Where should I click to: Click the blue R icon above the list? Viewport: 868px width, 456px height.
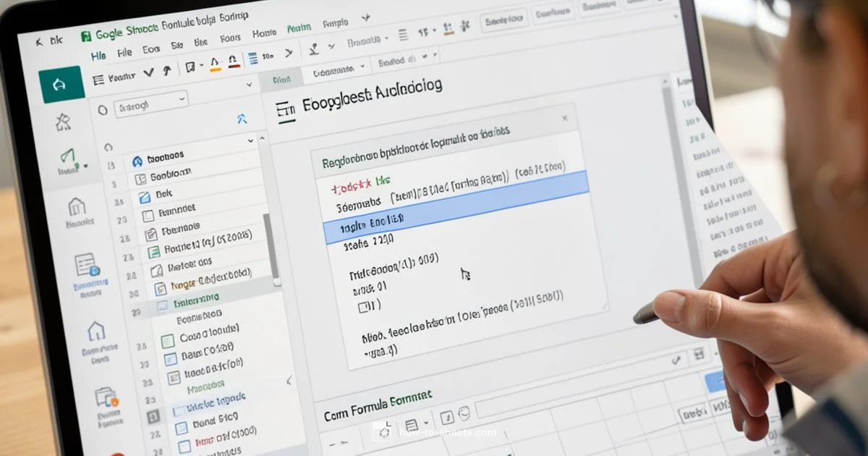242,119
